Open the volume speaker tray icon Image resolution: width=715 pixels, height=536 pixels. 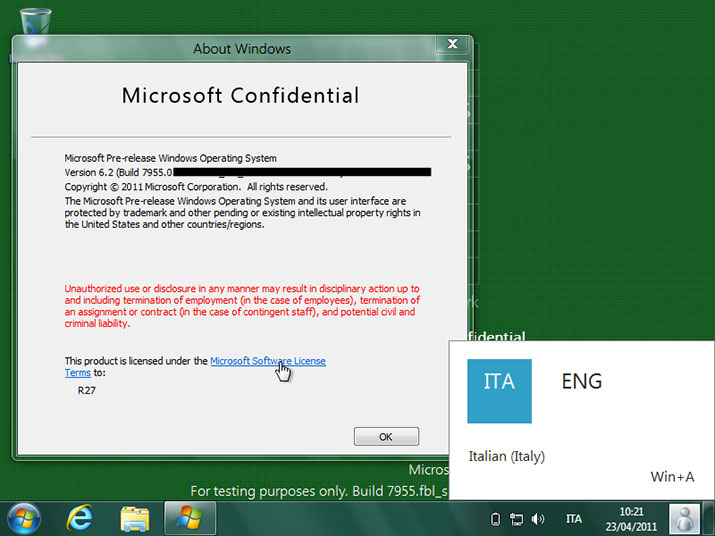coord(538,519)
